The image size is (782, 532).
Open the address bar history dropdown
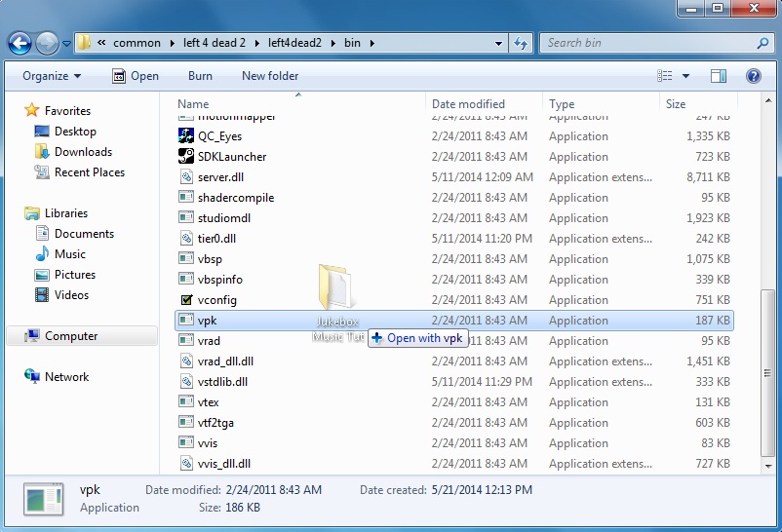498,44
